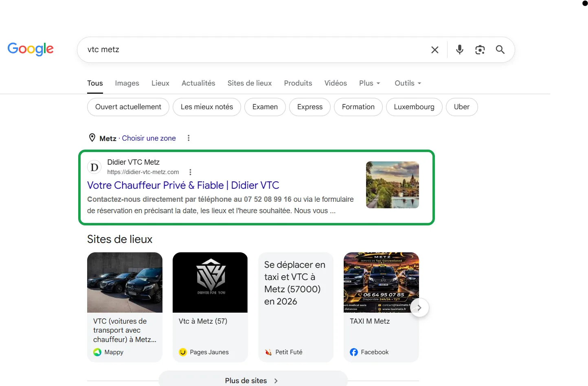
Task: Apply the 'Ouvert actuellement' filter chip
Action: click(x=128, y=107)
